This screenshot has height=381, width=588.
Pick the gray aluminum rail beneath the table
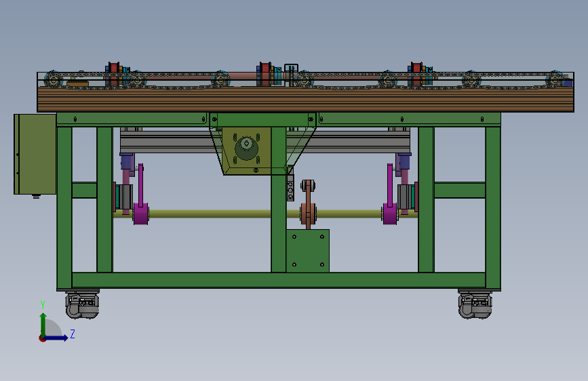[264, 142]
